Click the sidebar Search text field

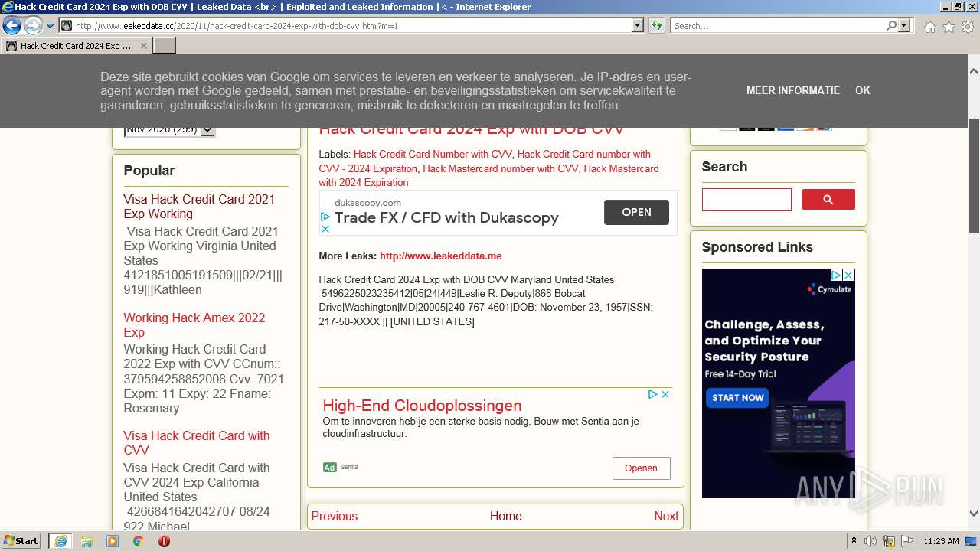pos(746,200)
